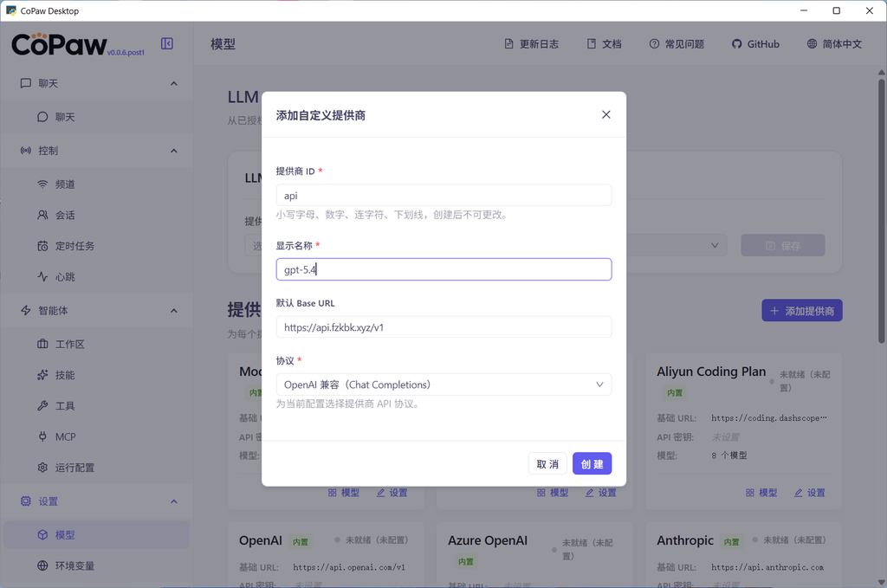Open 模型 link on Aliyun Coding Plan card

761,493
